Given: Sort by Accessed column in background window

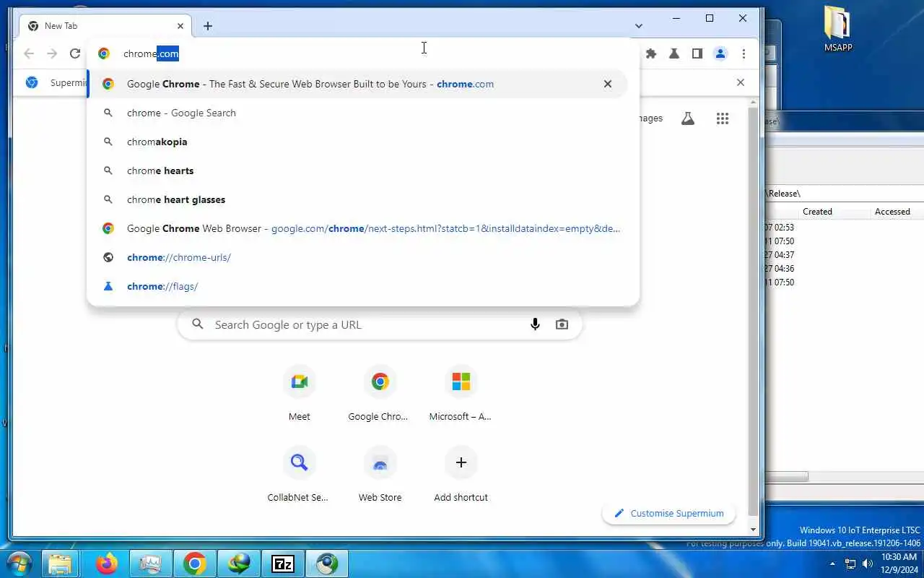Looking at the screenshot, I should pyautogui.click(x=892, y=212).
